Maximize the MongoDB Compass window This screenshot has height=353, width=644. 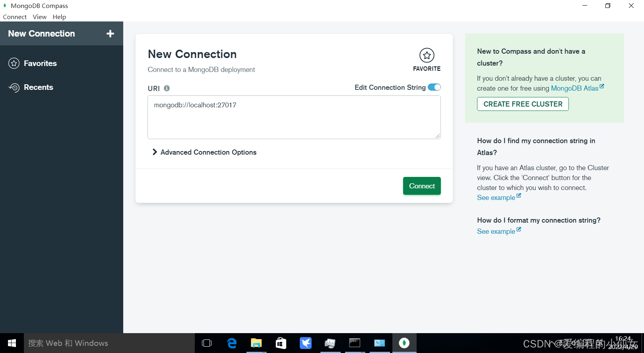point(608,6)
